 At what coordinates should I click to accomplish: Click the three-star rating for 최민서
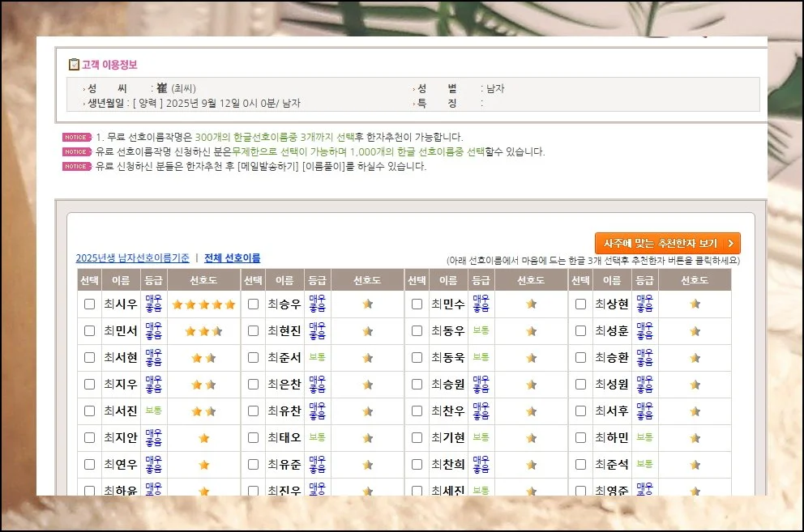point(203,331)
